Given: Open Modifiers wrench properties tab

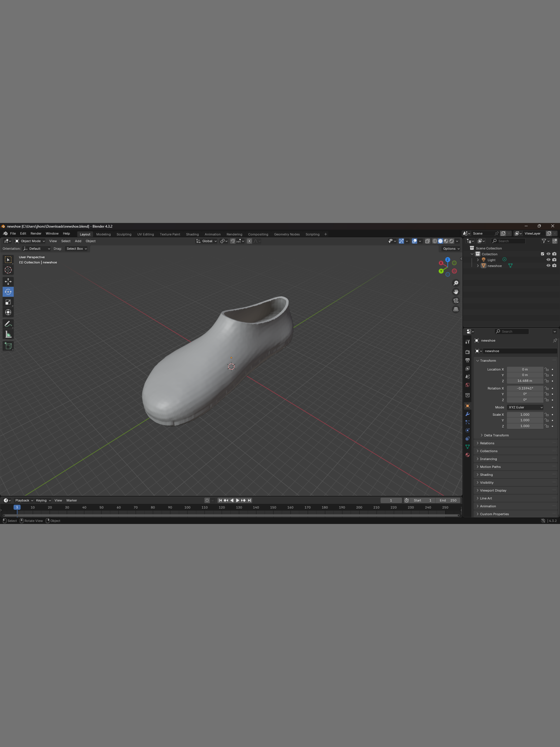Looking at the screenshot, I should (x=468, y=414).
